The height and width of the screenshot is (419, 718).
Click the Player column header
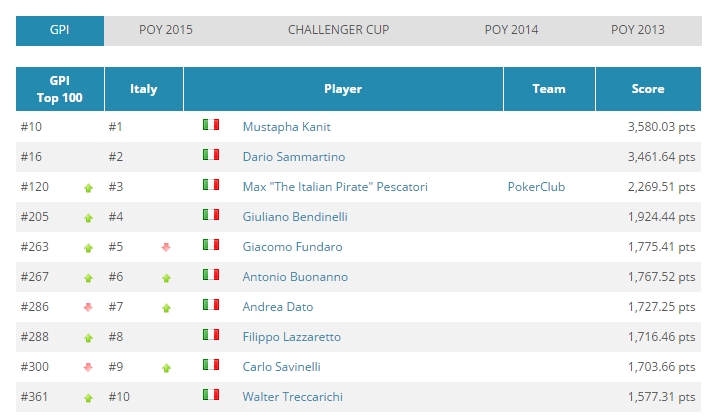click(343, 89)
